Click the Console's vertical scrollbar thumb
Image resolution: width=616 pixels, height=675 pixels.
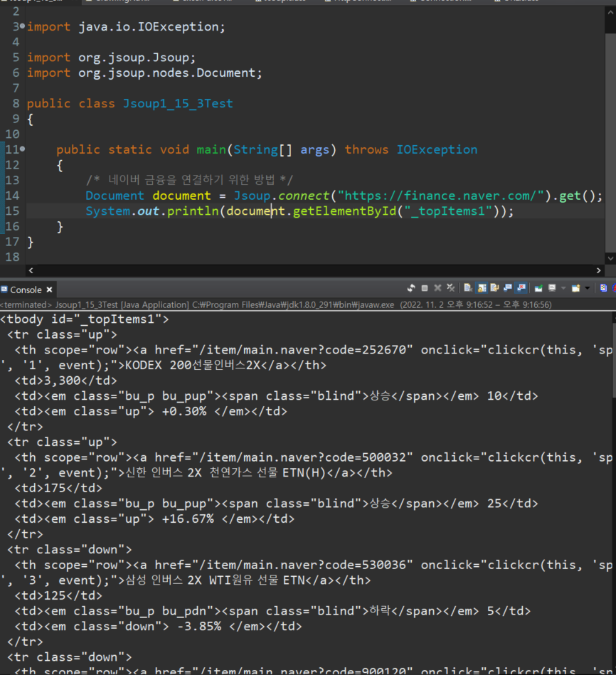(x=615, y=361)
